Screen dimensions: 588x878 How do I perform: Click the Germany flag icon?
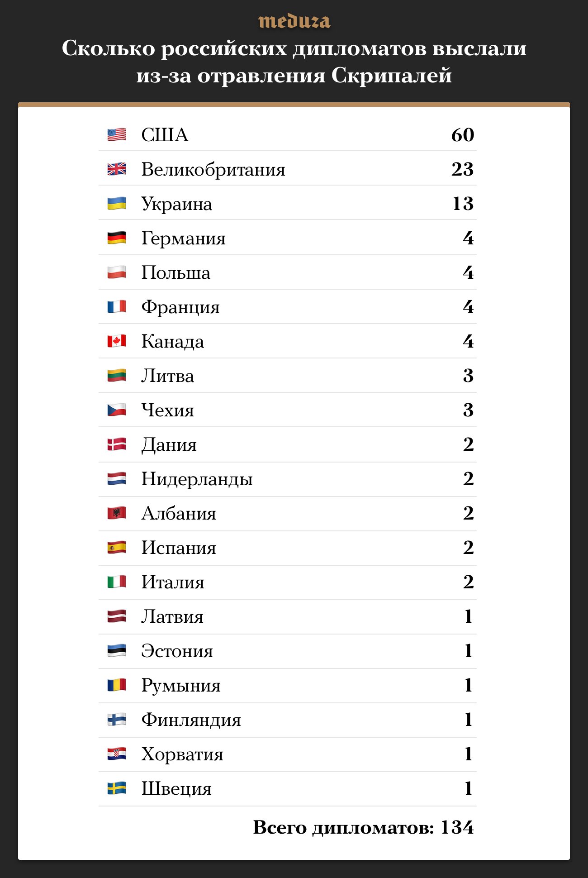pyautogui.click(x=117, y=238)
